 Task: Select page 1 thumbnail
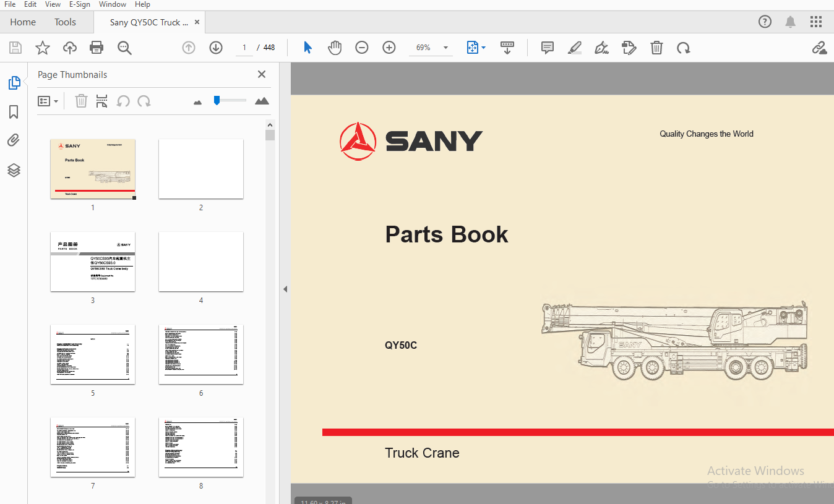[x=93, y=169]
